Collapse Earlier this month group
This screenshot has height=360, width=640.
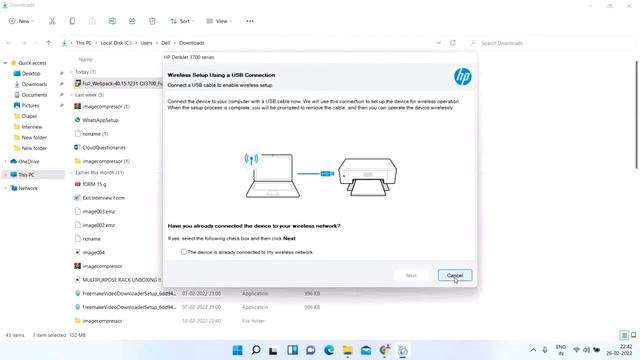[x=71, y=173]
